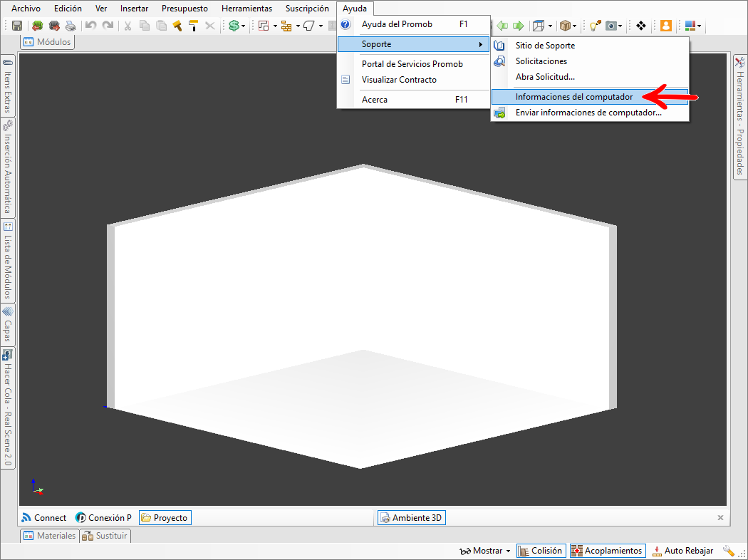Click the green dollar budget icon
Image resolution: width=748 pixels, height=560 pixels.
[x=234, y=26]
